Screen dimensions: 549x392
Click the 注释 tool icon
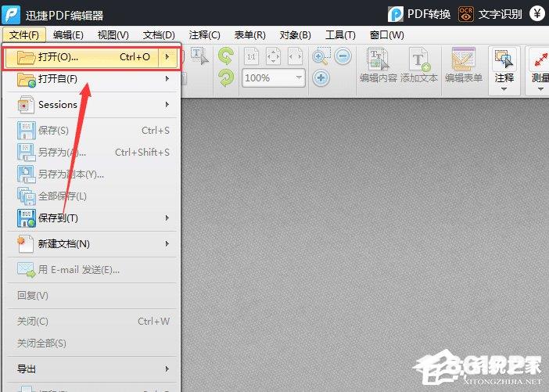click(x=504, y=59)
